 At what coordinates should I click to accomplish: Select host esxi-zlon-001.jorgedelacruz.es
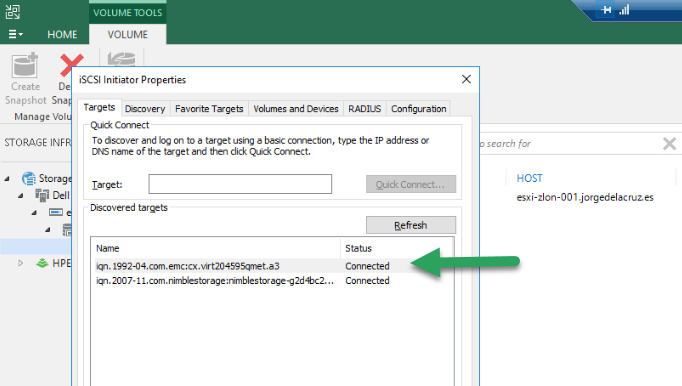[x=585, y=197]
